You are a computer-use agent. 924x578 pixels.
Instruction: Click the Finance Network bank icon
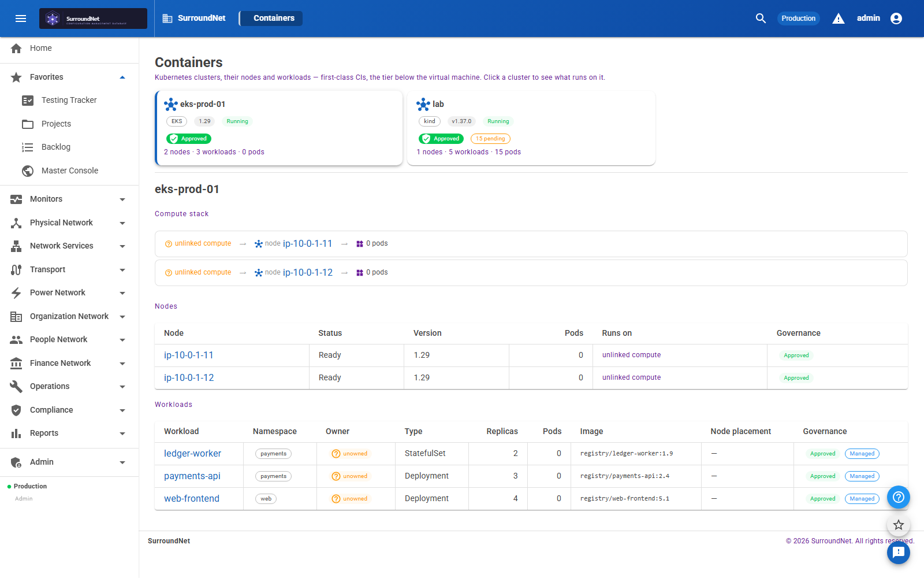(x=16, y=363)
